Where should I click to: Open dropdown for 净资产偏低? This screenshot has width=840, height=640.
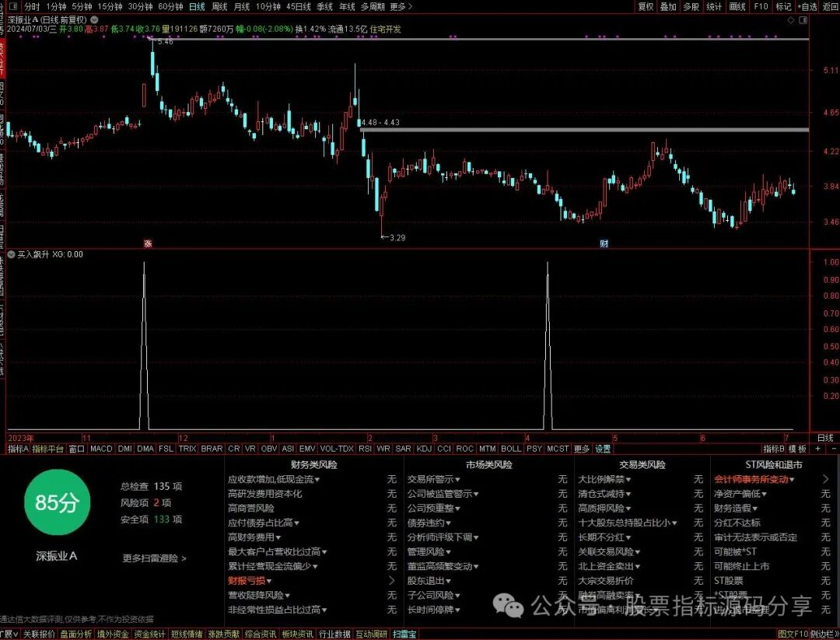point(764,495)
